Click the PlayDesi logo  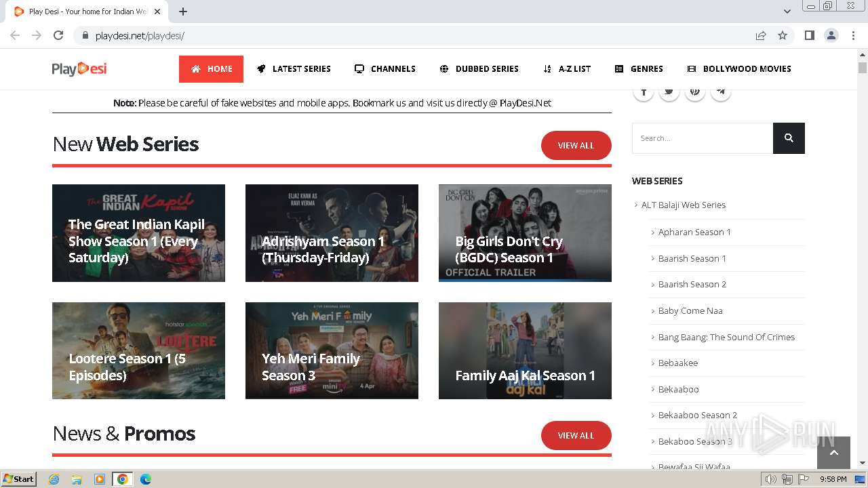click(x=79, y=68)
